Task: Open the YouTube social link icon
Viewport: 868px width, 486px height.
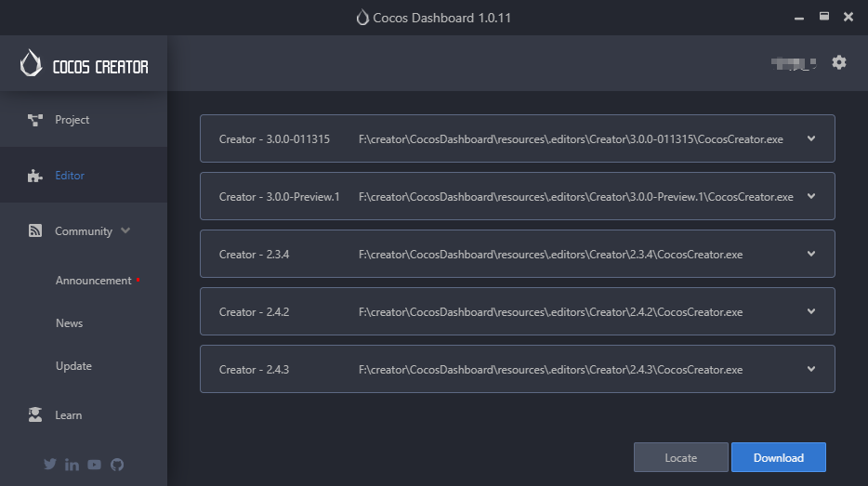Action: click(x=95, y=465)
